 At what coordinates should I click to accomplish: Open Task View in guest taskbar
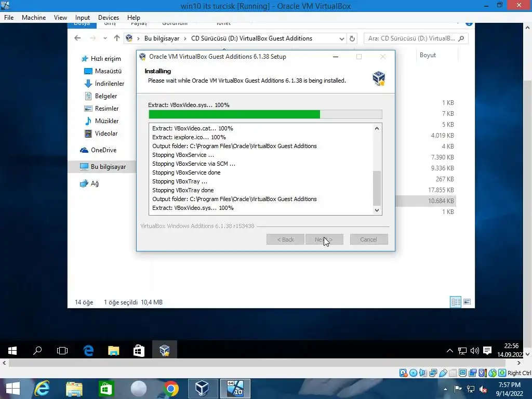pyautogui.click(x=62, y=351)
